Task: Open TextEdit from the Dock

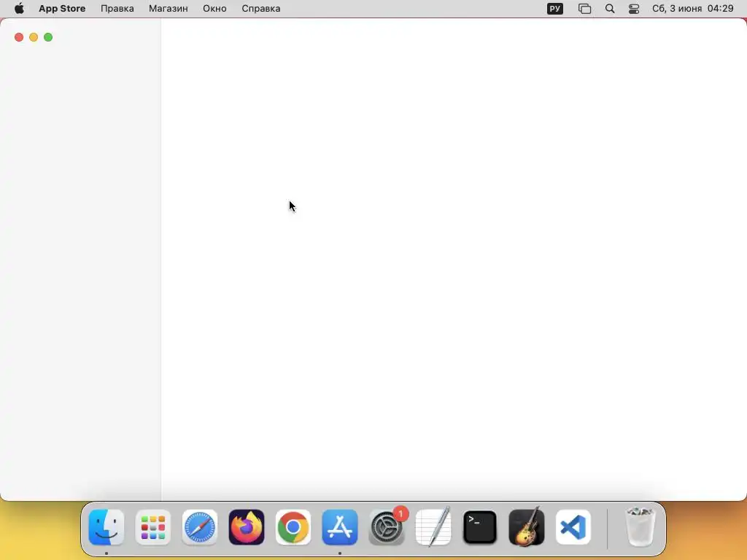Action: point(433,527)
